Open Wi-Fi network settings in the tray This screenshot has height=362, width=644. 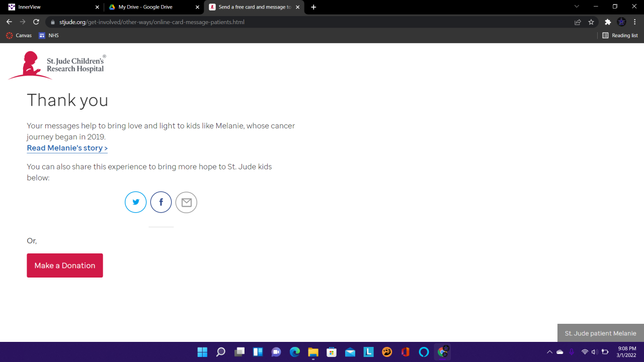coord(585,352)
